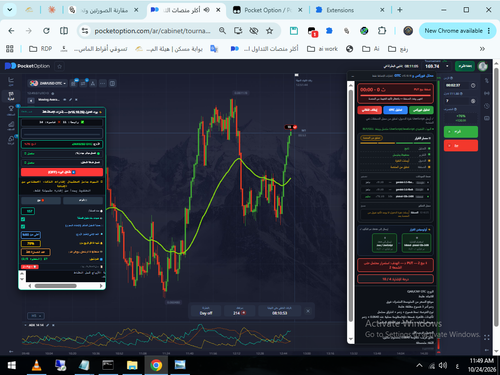Image resolution: width=500 pixels, height=375 pixels.
Task: Close the bottom tournament info bar
Action: point(308,311)
